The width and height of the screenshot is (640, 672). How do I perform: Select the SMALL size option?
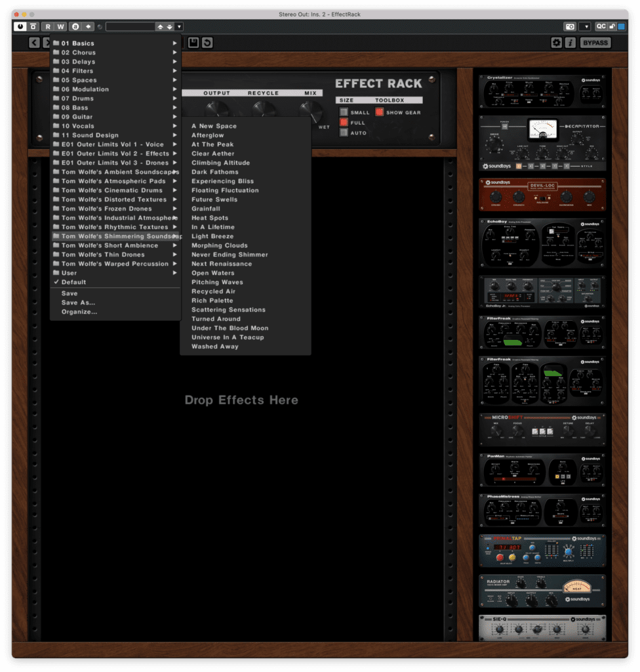[344, 112]
